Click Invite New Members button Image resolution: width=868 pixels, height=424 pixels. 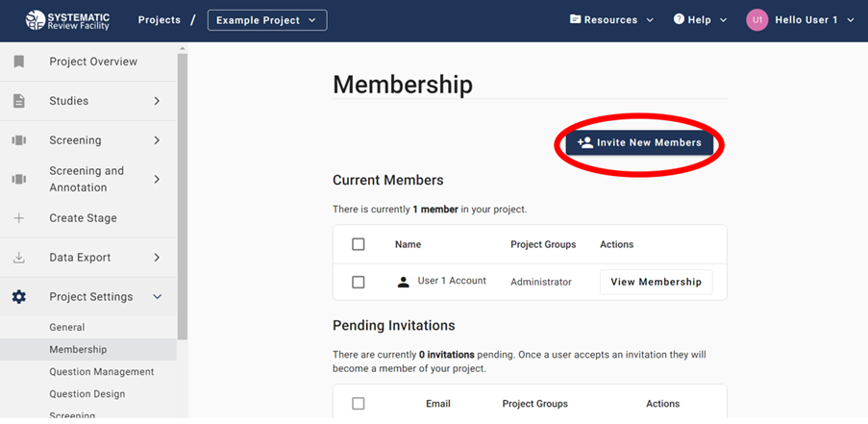point(639,143)
